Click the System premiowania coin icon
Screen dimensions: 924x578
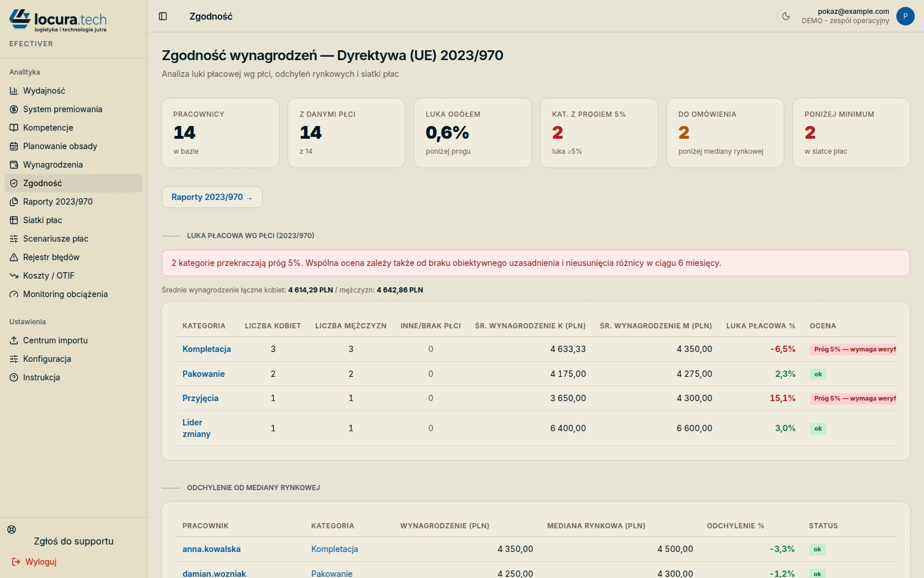(x=14, y=109)
